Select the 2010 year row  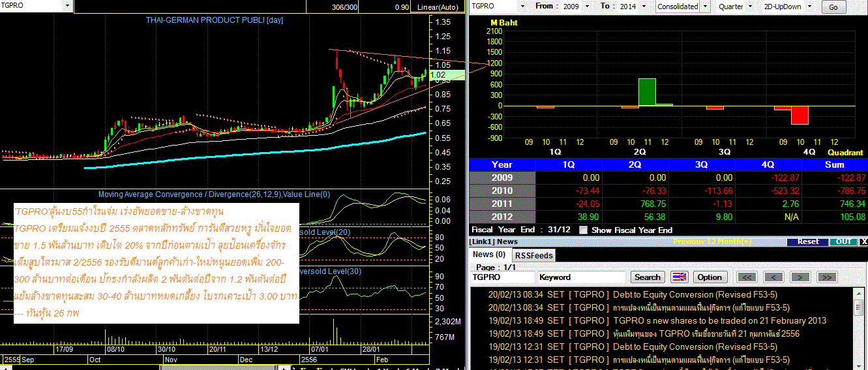click(x=502, y=191)
